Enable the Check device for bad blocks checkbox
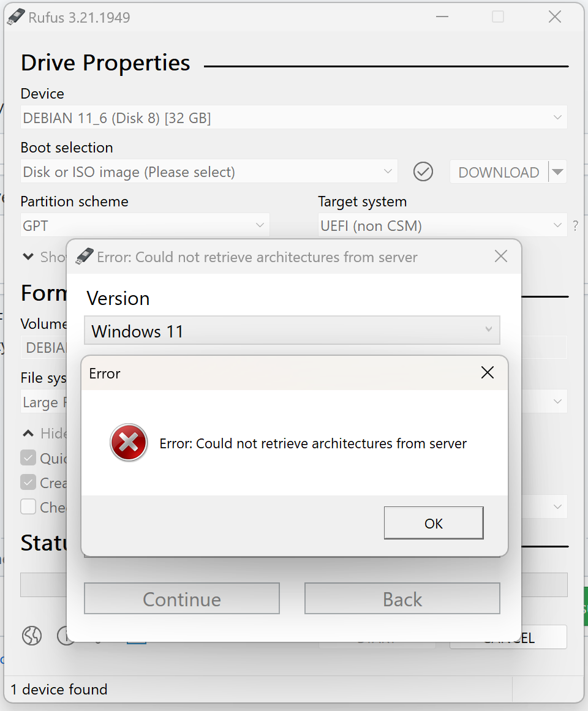 pos(28,507)
